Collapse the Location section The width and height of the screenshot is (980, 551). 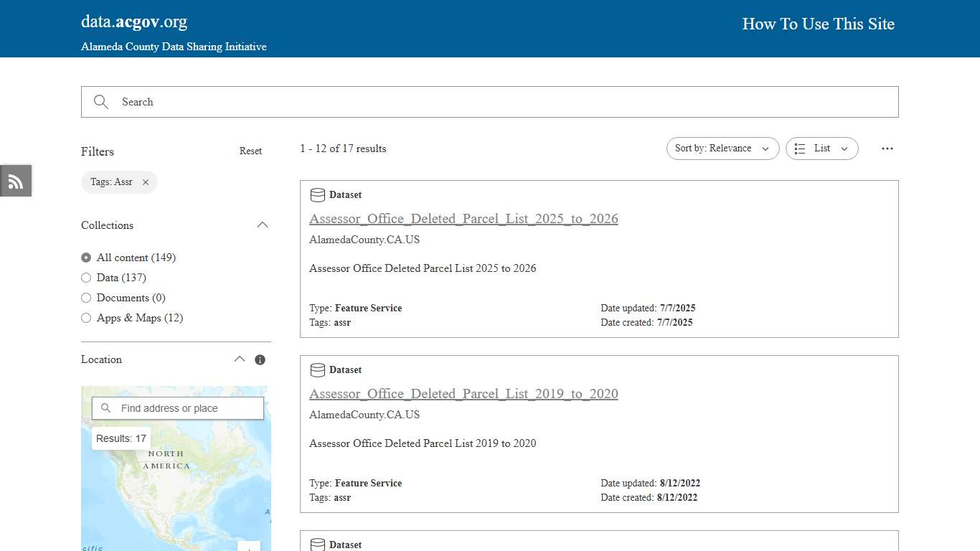239,359
